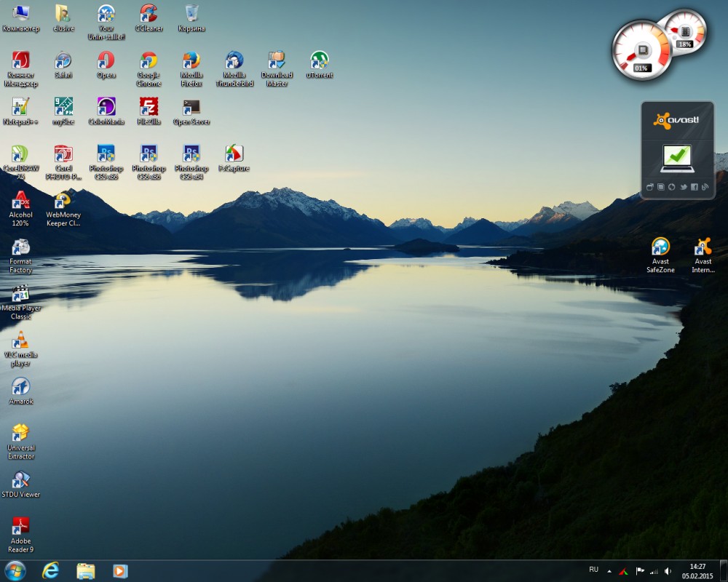Launch Mozilla Firefox from the desktop
This screenshot has width=728, height=582.
point(191,61)
